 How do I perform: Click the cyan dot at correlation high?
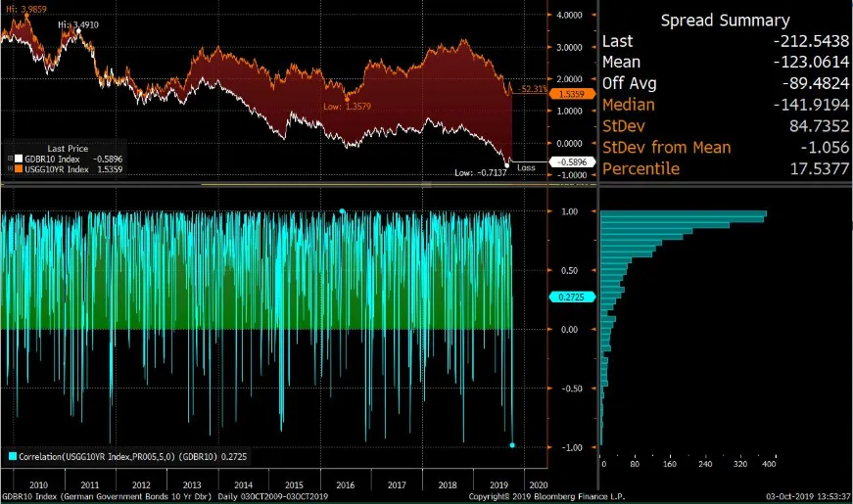[x=342, y=210]
